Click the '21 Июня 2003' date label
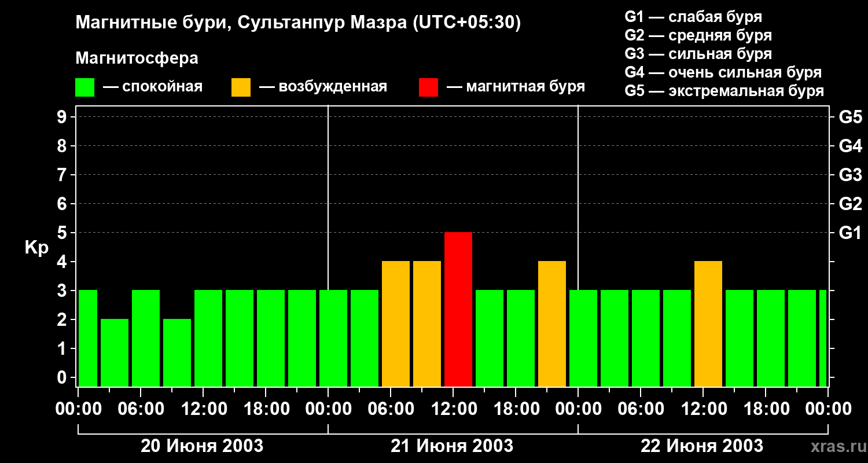Viewport: 868px width, 463px height. [452, 446]
